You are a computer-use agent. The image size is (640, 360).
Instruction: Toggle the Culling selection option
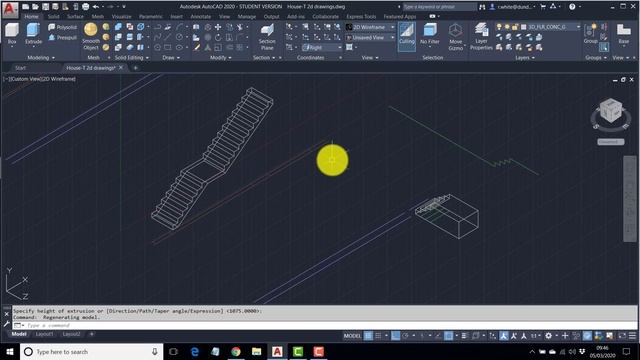point(407,37)
